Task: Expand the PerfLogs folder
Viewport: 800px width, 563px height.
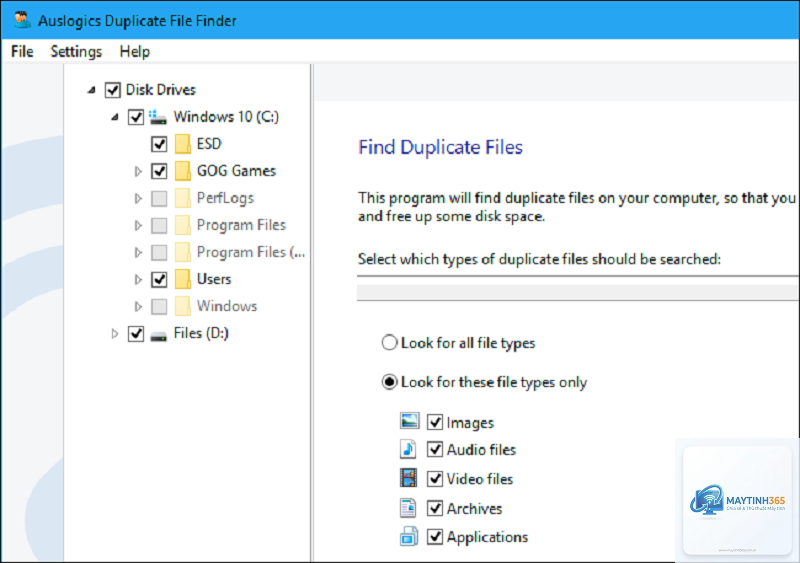Action: click(x=138, y=199)
